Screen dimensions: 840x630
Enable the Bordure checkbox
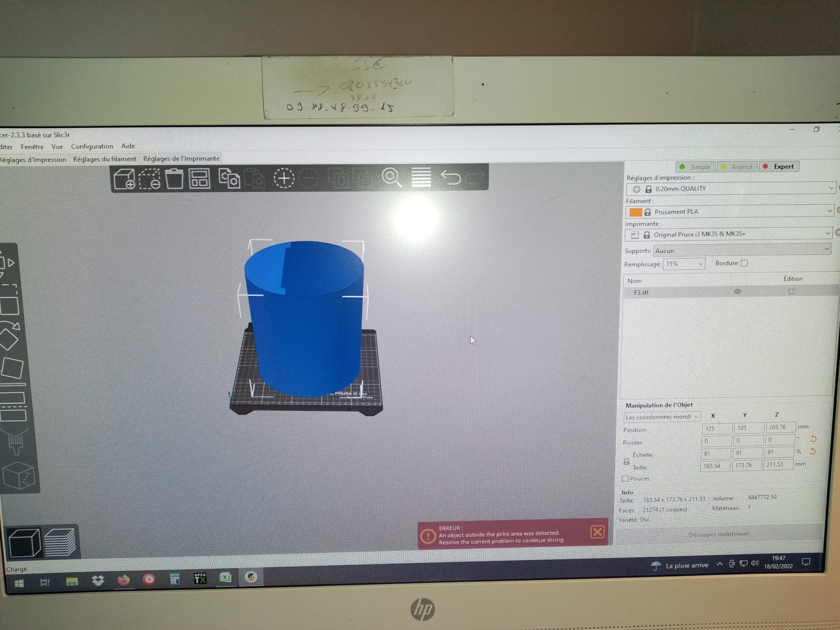pos(744,263)
